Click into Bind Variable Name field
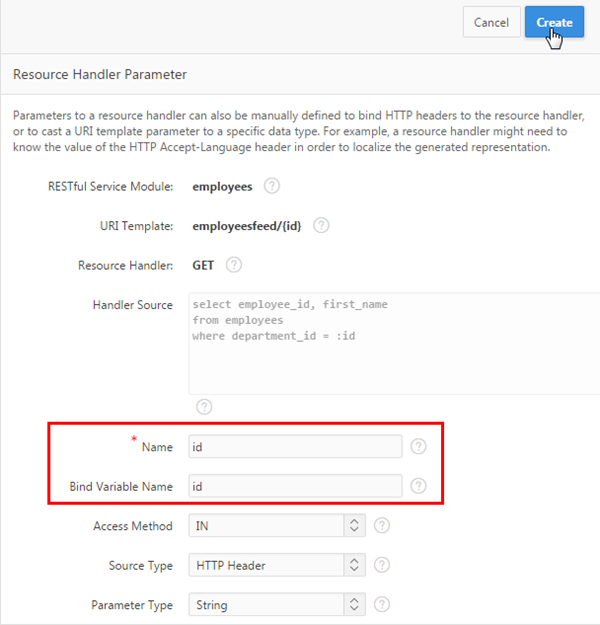 [x=295, y=486]
